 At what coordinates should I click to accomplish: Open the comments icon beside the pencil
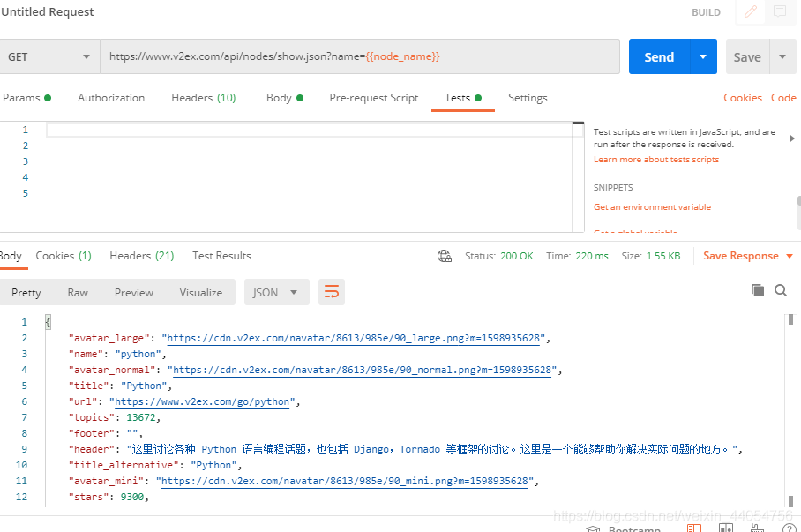pyautogui.click(x=780, y=11)
